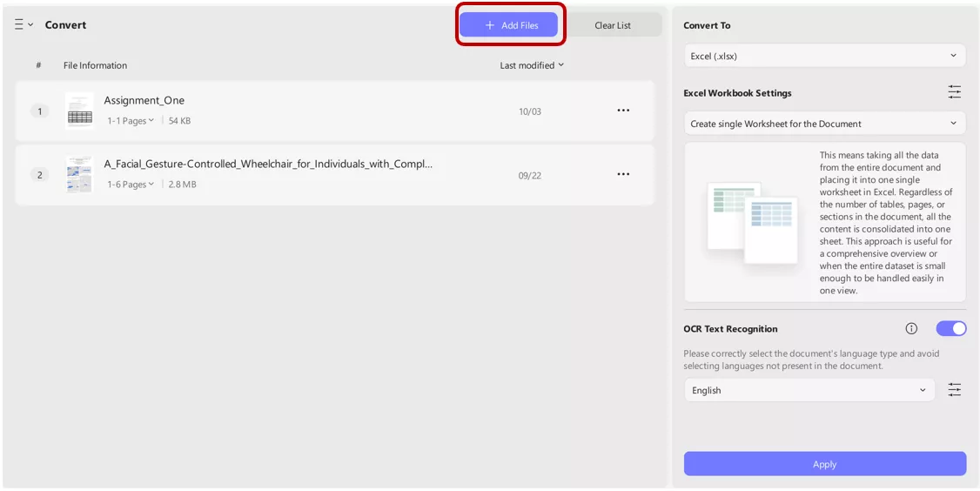Open OCR language settings icon

click(x=955, y=390)
